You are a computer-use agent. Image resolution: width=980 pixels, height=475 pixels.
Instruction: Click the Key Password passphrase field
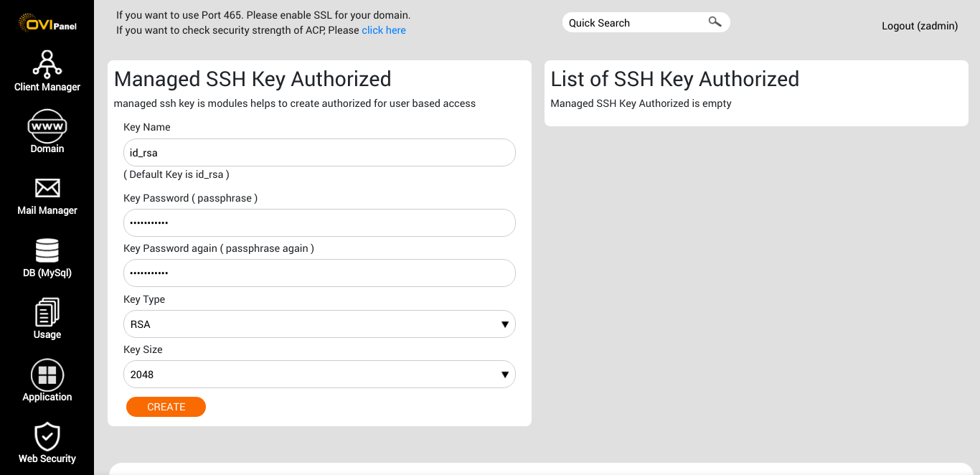tap(319, 223)
